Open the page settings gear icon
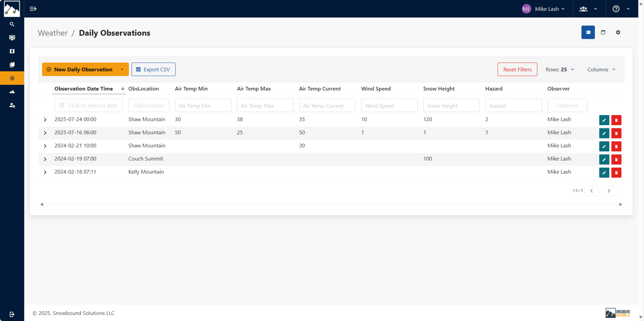Viewport: 644px width, 321px height. (x=618, y=32)
